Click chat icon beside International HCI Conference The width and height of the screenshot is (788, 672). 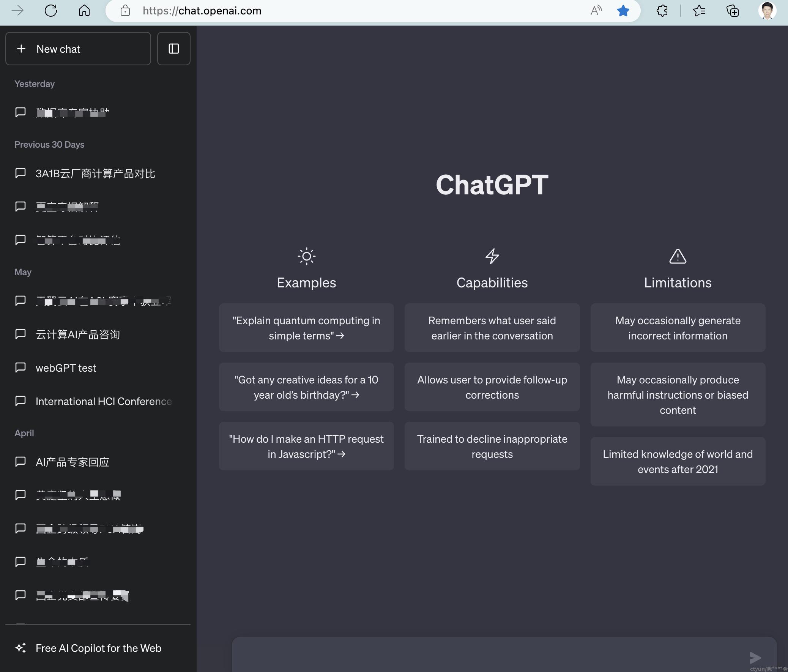20,401
